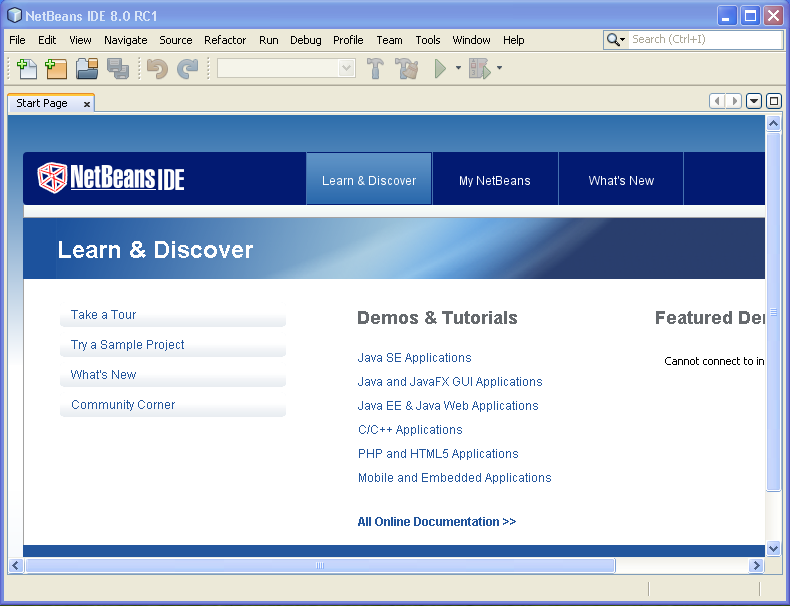The height and width of the screenshot is (606, 790).
Task: Click the NetBeans IDE logo
Action: (x=111, y=178)
